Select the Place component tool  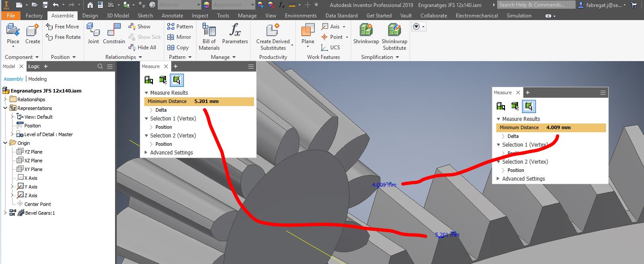click(x=13, y=34)
